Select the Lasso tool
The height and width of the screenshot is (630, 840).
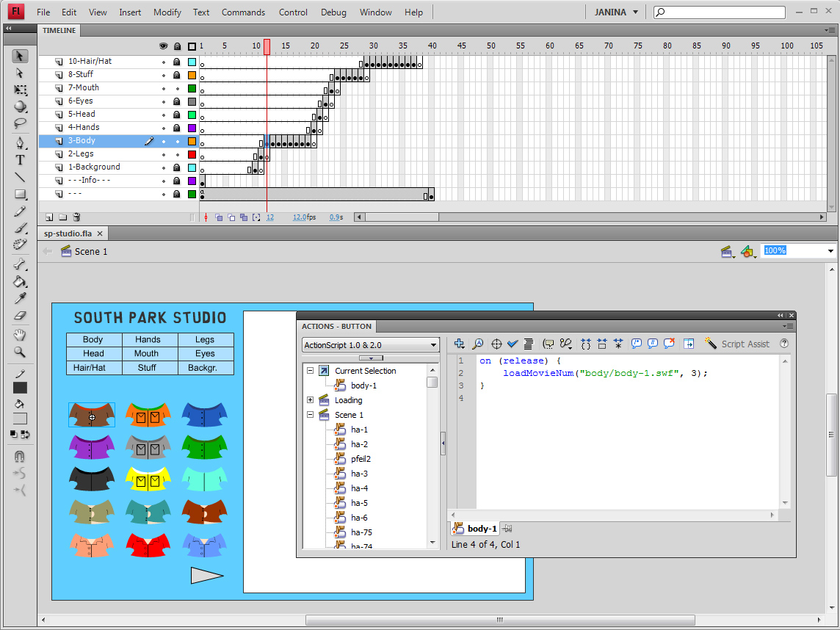(x=20, y=123)
